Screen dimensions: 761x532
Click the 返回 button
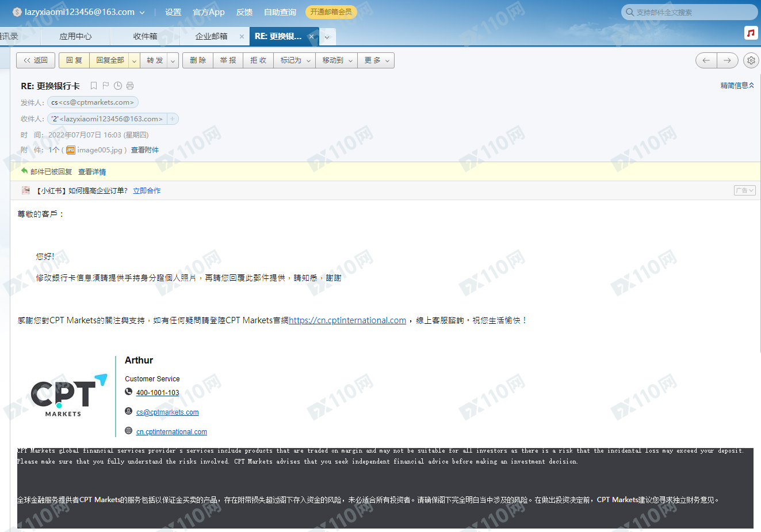(36, 60)
